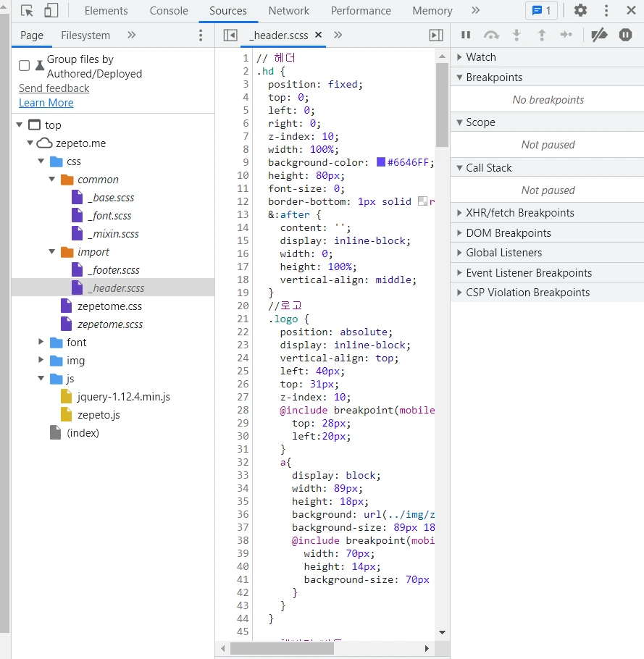Activate the inspect element picker tool
644x659 pixels.
click(x=27, y=11)
